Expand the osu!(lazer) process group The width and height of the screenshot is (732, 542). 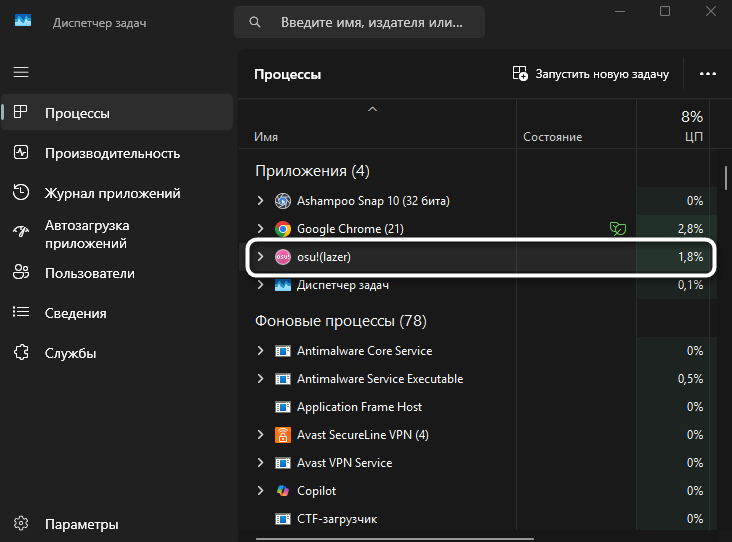[x=261, y=257]
